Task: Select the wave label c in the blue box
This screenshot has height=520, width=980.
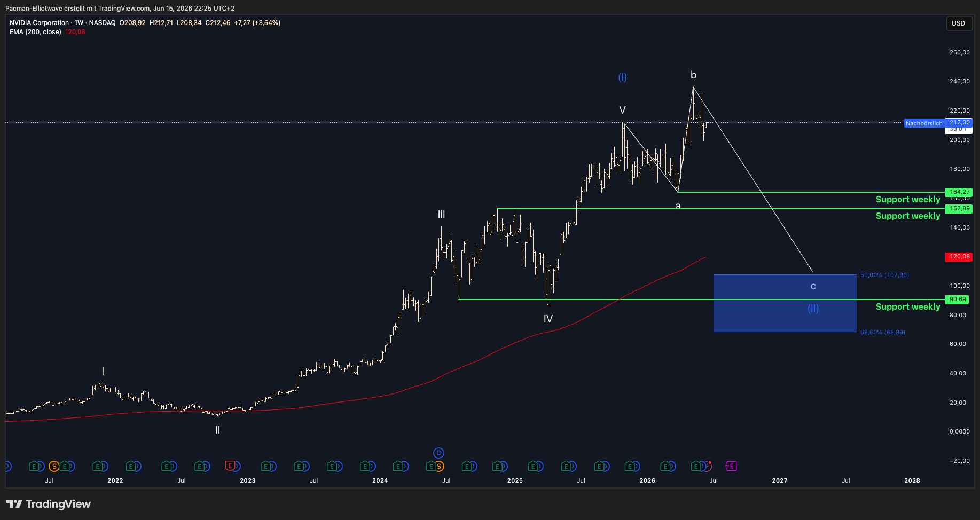Action: click(x=813, y=287)
